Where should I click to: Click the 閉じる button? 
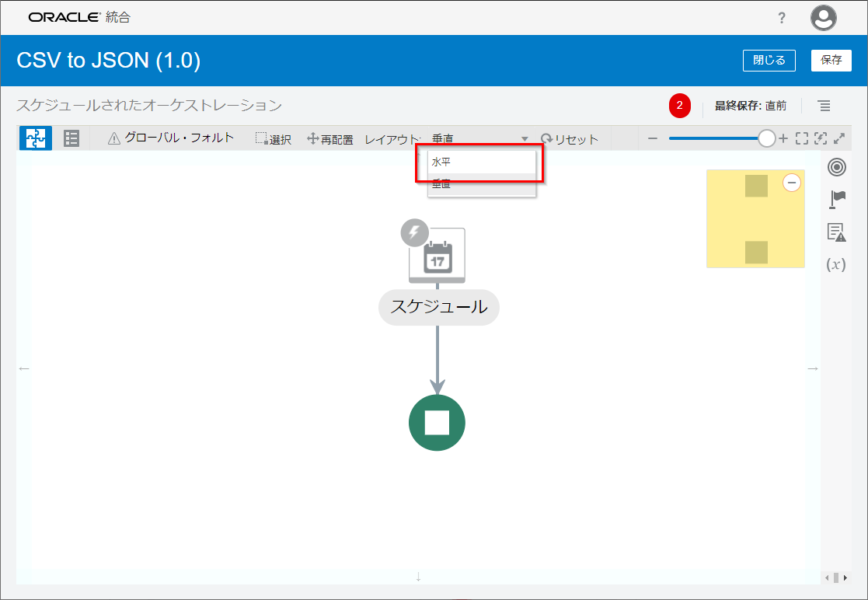pyautogui.click(x=769, y=60)
